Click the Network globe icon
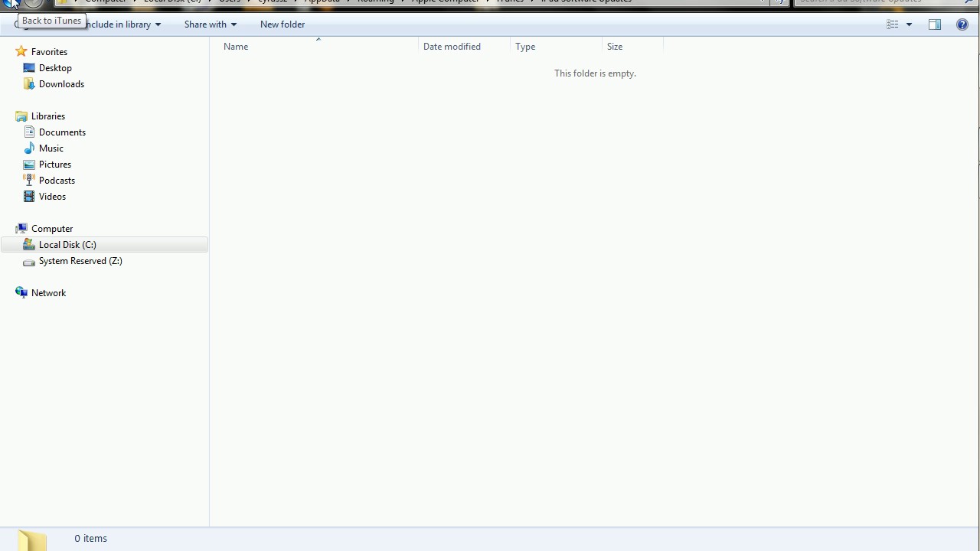980x551 pixels. tap(21, 293)
